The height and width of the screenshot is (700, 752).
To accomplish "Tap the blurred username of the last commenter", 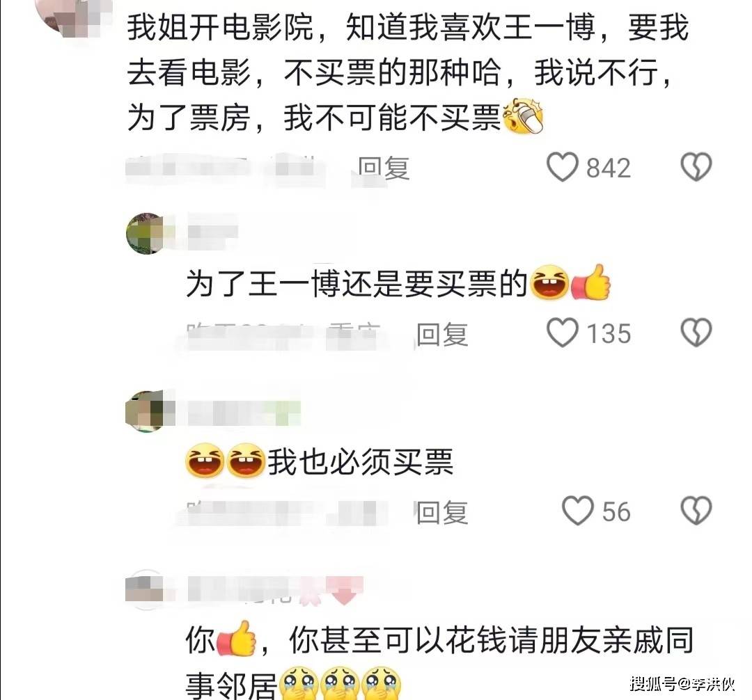I will point(275,589).
